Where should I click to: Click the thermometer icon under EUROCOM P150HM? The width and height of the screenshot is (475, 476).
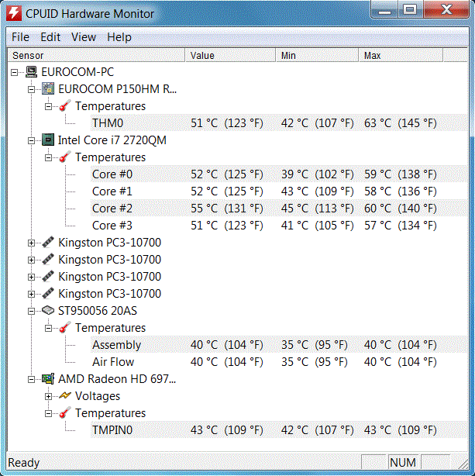[65, 106]
